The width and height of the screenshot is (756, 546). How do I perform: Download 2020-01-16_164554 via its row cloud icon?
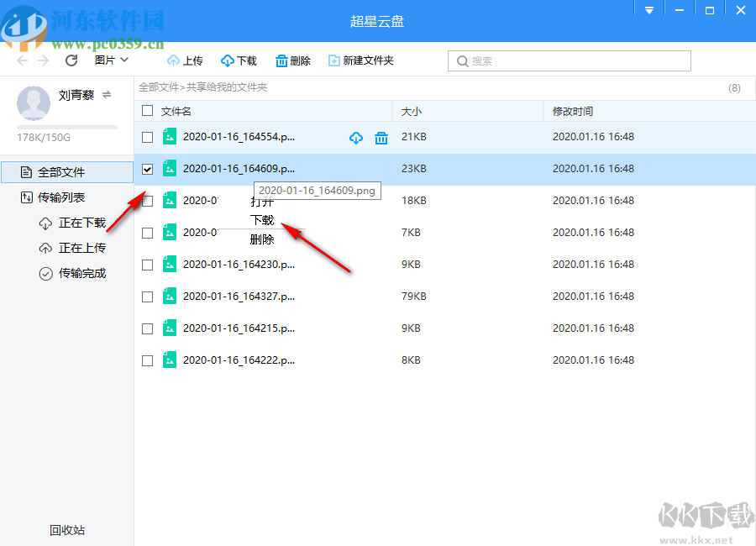tap(356, 138)
